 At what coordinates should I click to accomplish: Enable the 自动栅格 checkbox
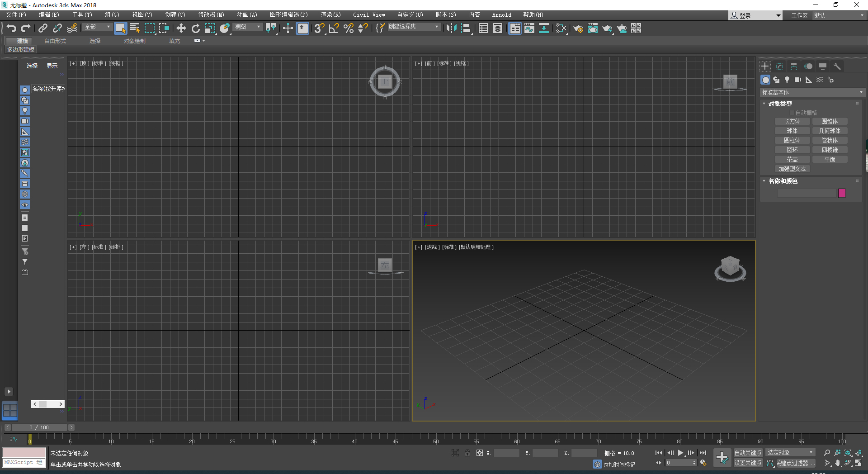click(792, 113)
